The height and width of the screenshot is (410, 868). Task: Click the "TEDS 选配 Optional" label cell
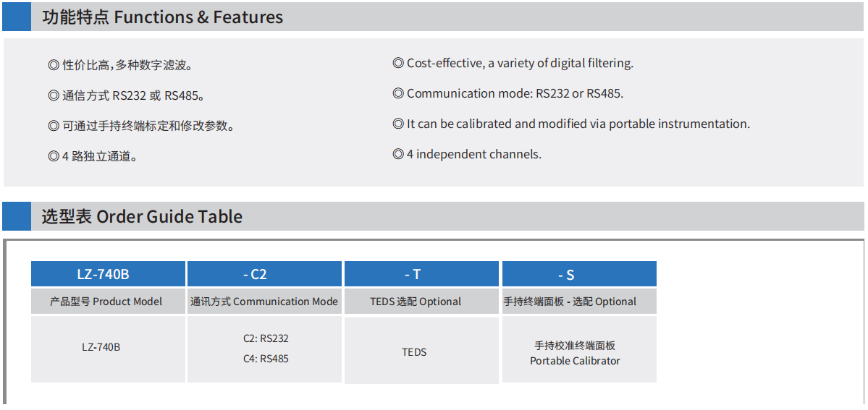click(421, 302)
